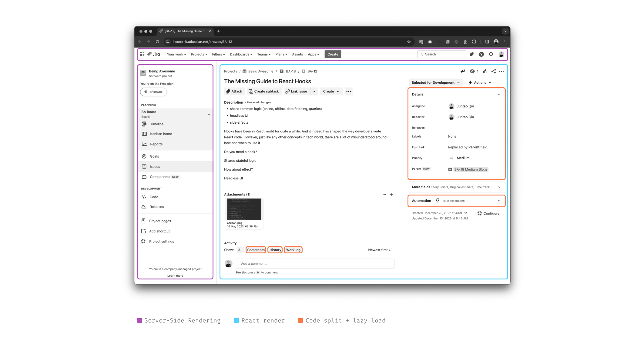644x354 pixels.
Task: Open Jira settings gear icon
Action: pos(491,54)
